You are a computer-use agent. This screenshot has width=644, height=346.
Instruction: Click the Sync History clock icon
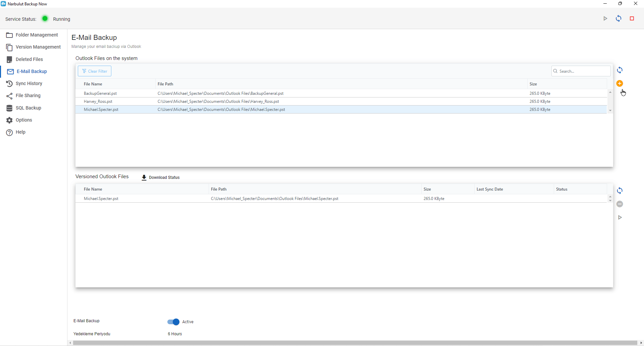(9, 84)
